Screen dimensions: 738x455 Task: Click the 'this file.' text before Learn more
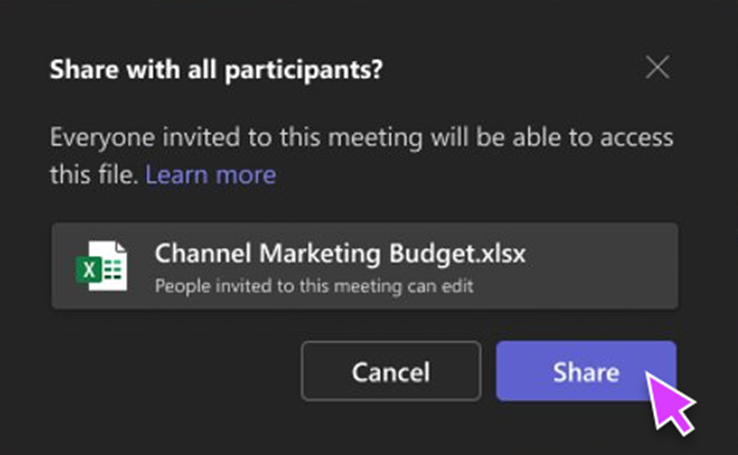click(x=94, y=175)
